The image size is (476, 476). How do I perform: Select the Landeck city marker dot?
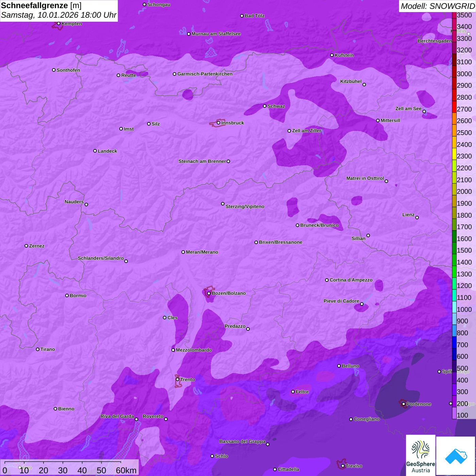[95, 151]
